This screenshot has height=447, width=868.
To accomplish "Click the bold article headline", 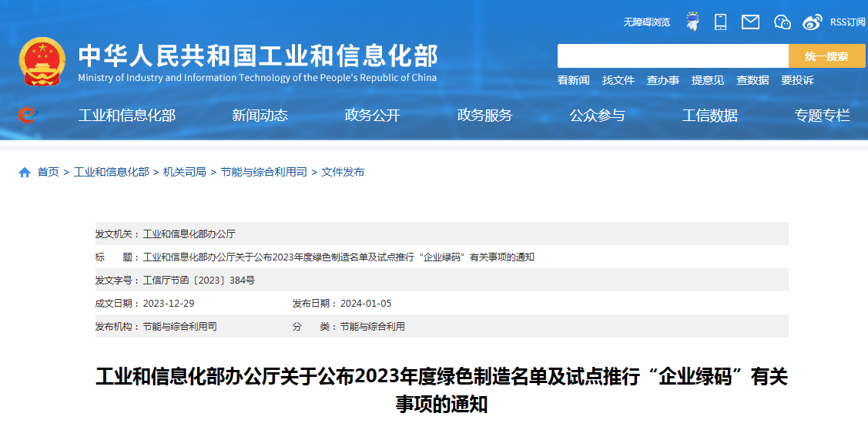I will 441,391.
